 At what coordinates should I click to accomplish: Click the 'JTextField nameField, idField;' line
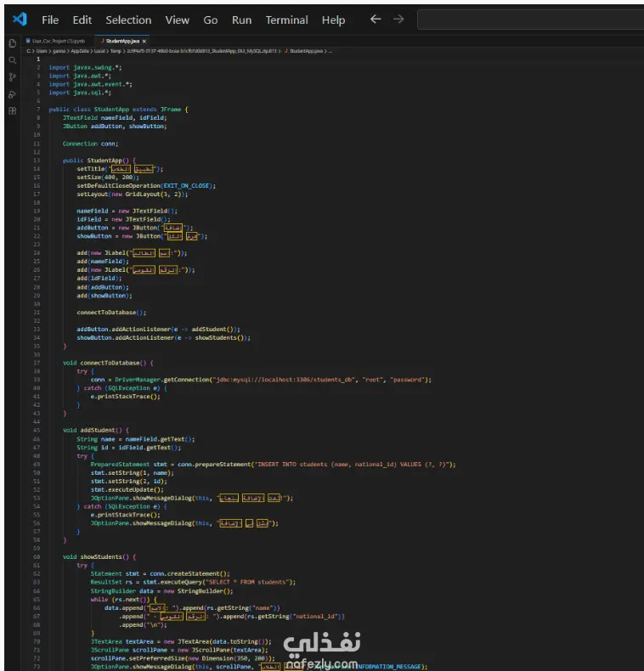(115, 118)
